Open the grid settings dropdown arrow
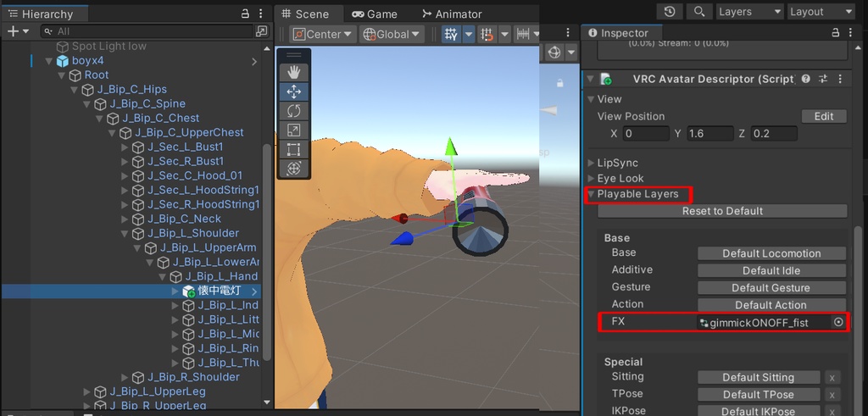The height and width of the screenshot is (416, 868). pos(468,34)
